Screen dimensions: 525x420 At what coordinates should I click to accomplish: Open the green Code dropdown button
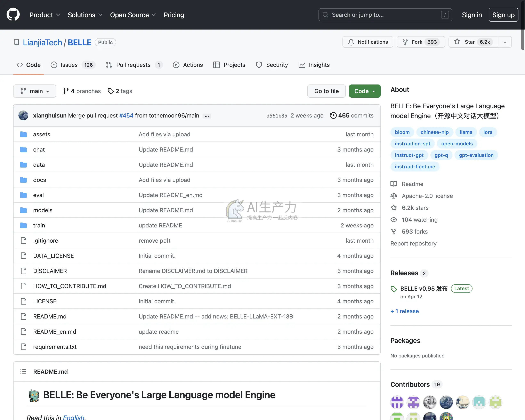coord(365,91)
